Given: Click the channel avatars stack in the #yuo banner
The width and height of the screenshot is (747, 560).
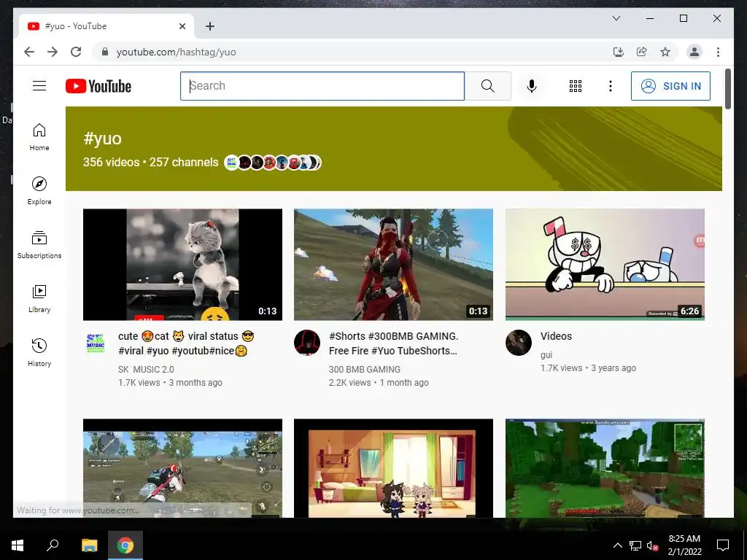Looking at the screenshot, I should (273, 163).
